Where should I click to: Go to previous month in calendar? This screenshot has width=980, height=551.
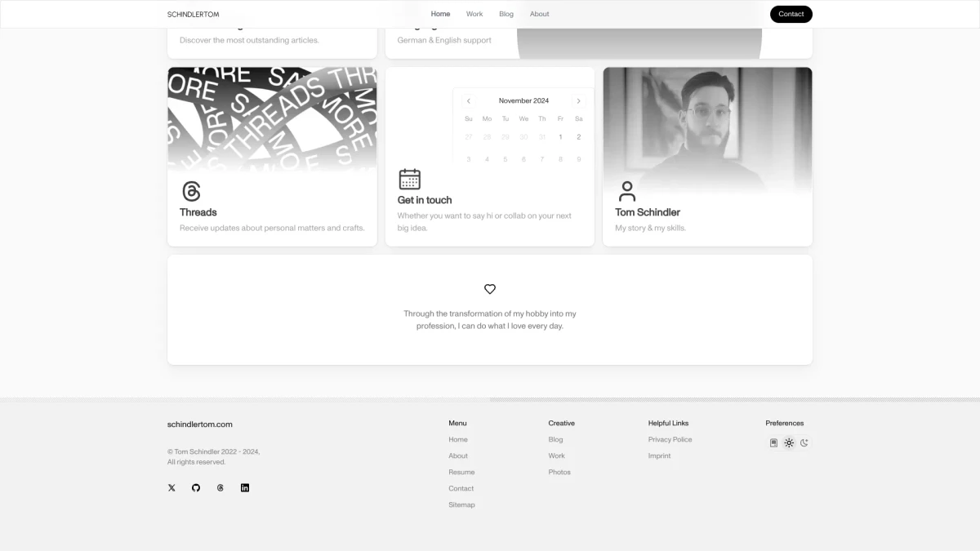[x=469, y=101]
